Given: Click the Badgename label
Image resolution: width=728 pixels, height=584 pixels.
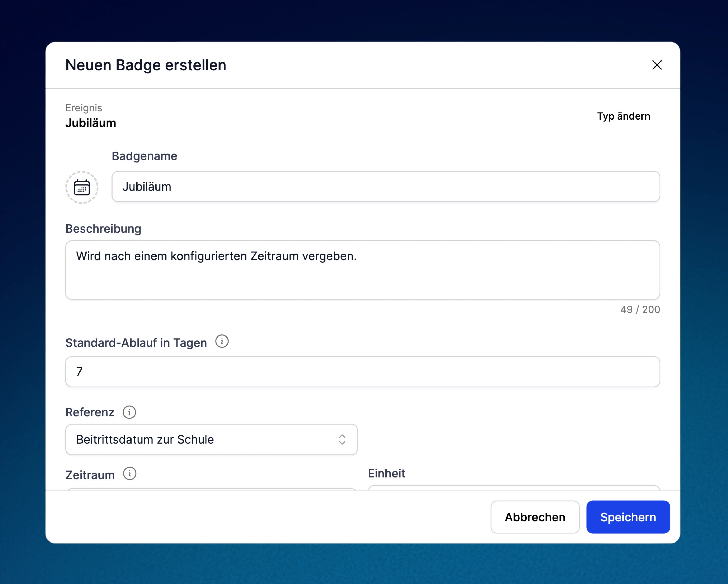Looking at the screenshot, I should (145, 156).
